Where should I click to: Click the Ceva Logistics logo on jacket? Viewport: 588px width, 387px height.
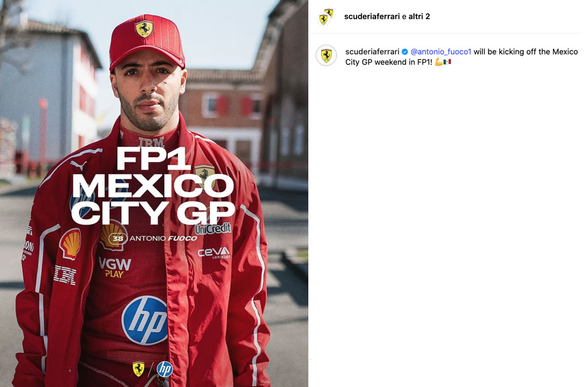pyautogui.click(x=214, y=253)
